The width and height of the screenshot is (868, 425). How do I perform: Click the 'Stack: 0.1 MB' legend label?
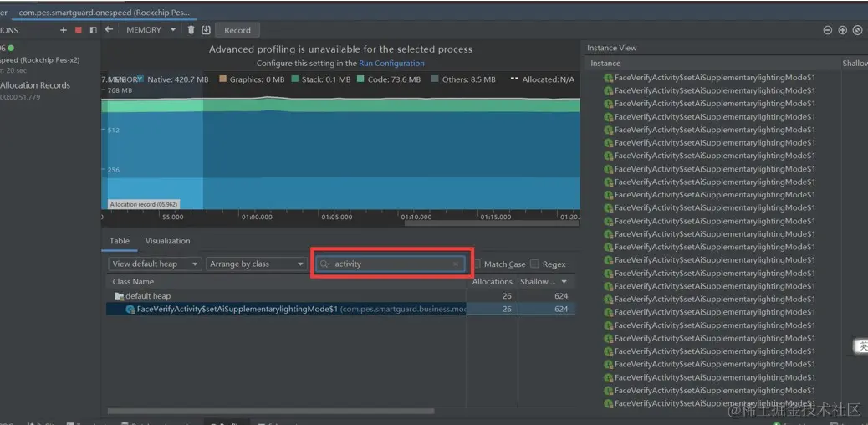(326, 79)
